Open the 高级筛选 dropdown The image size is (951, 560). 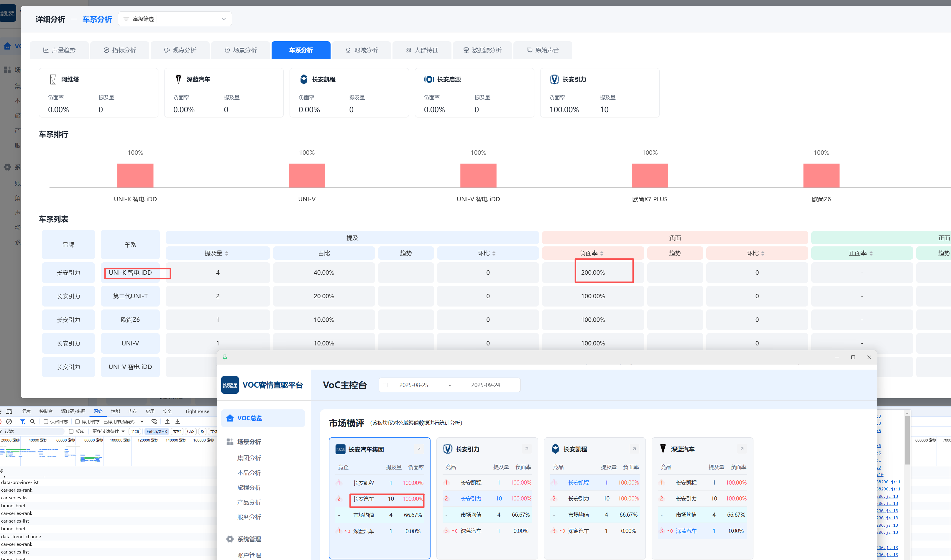click(175, 19)
